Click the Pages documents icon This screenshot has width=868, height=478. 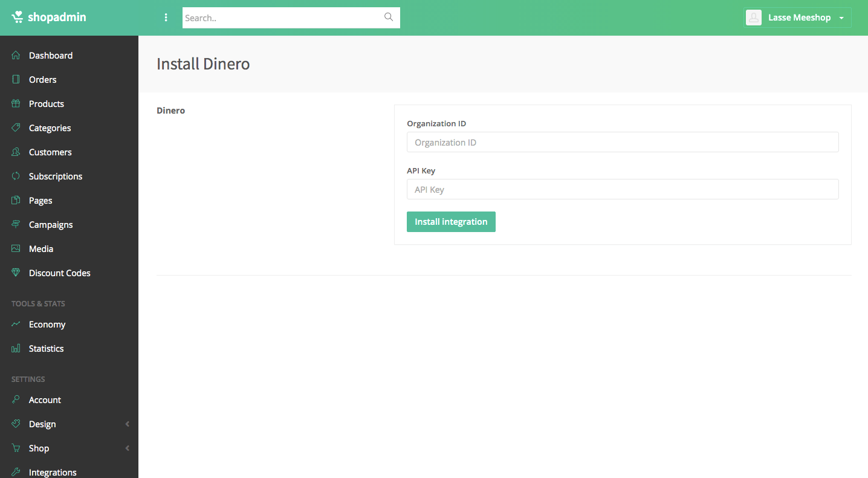(16, 200)
